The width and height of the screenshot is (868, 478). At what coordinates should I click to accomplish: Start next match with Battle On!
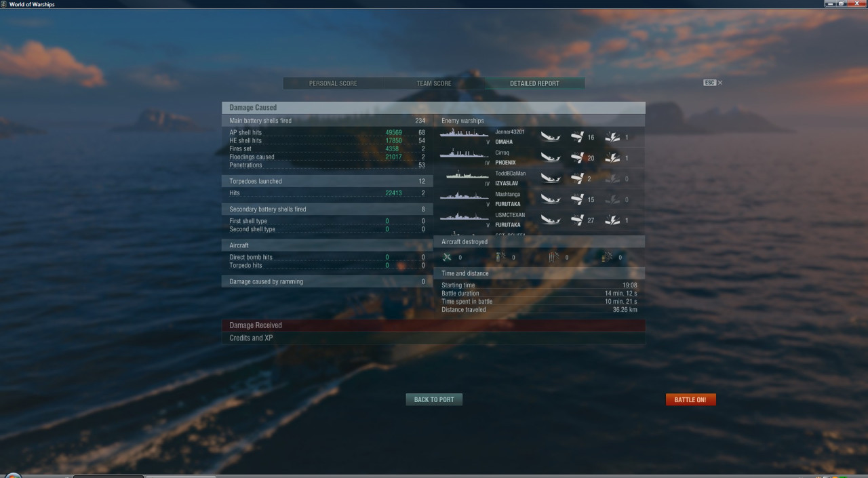(690, 399)
